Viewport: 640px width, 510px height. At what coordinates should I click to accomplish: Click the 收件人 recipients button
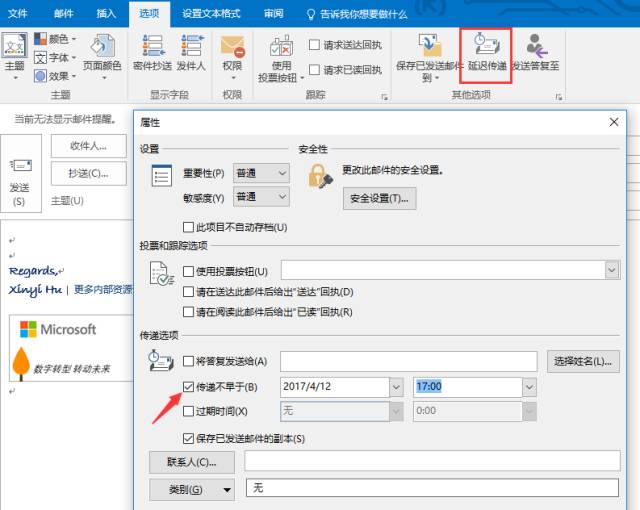tap(89, 146)
